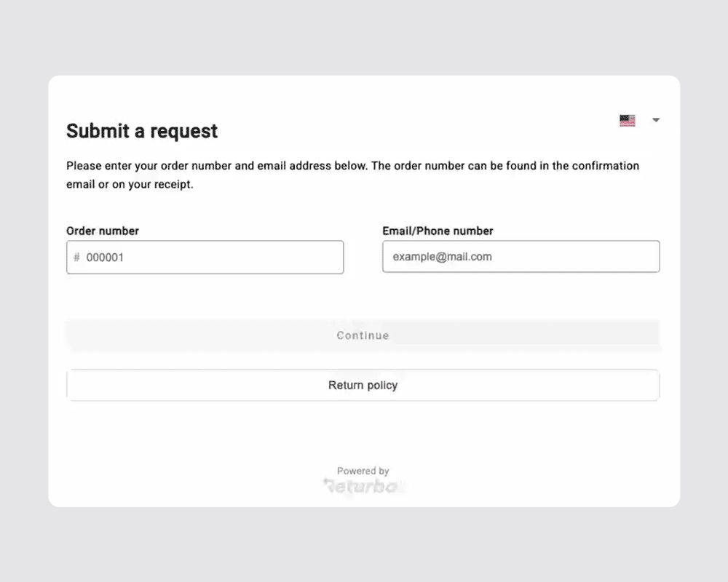The width and height of the screenshot is (728, 582).
Task: Expand the language selector dropdown arrow
Action: (x=656, y=121)
